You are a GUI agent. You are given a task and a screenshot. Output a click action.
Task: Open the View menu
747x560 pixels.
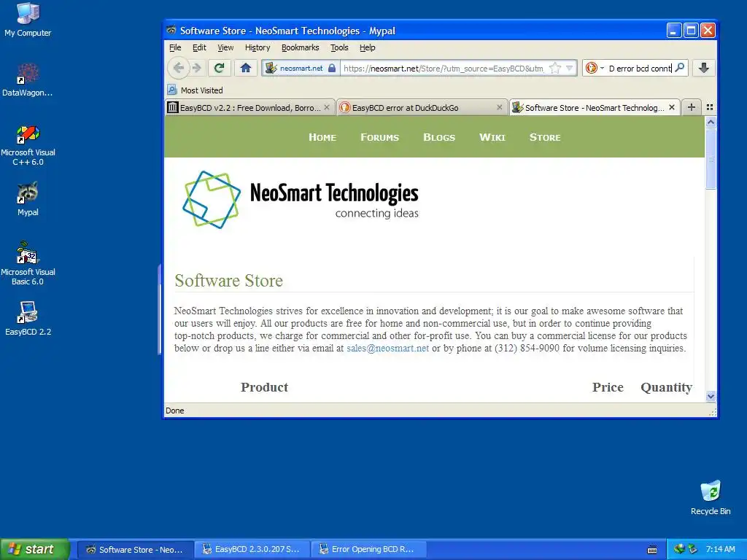click(225, 47)
